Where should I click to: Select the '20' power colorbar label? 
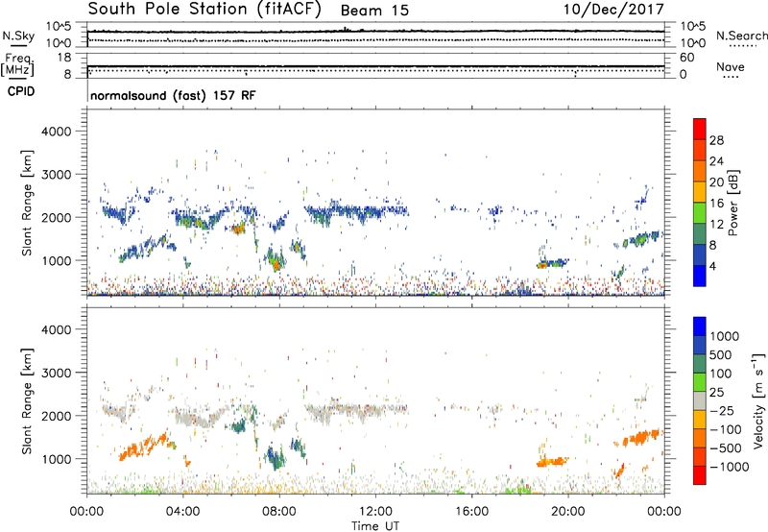716,182
